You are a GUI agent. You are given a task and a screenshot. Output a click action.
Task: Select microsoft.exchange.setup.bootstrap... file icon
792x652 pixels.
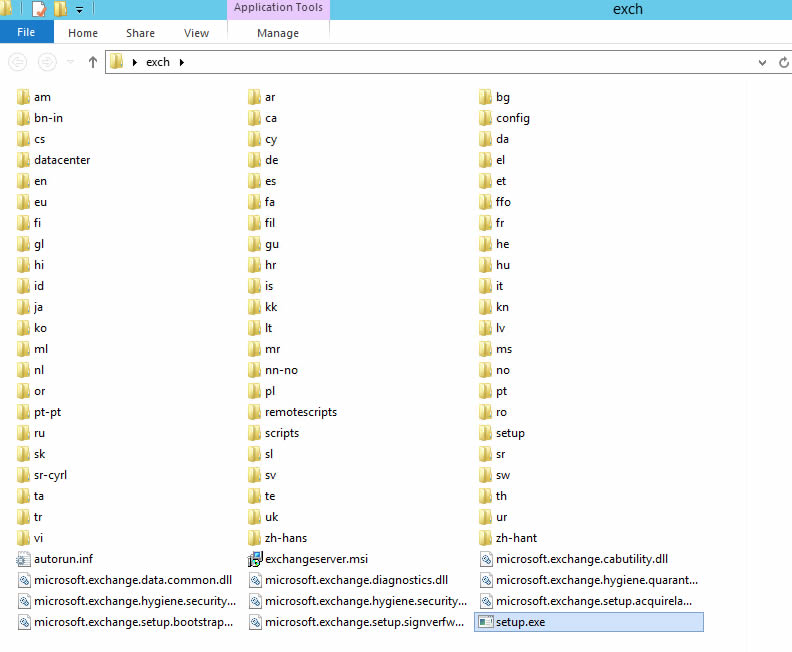(x=24, y=622)
